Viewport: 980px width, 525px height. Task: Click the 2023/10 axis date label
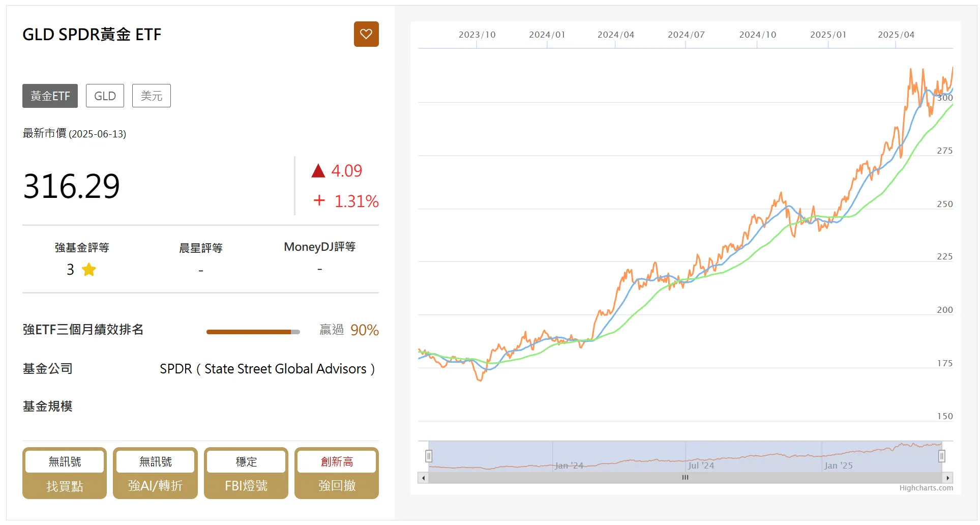point(477,35)
